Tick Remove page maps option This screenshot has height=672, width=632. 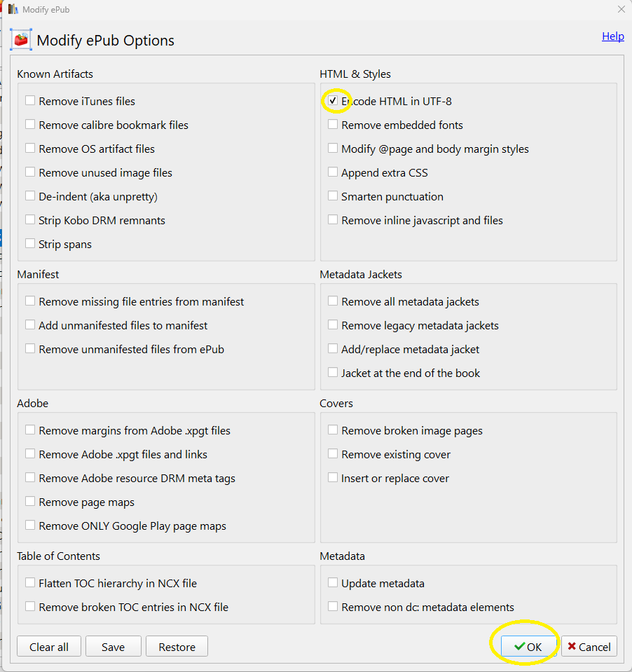30,502
